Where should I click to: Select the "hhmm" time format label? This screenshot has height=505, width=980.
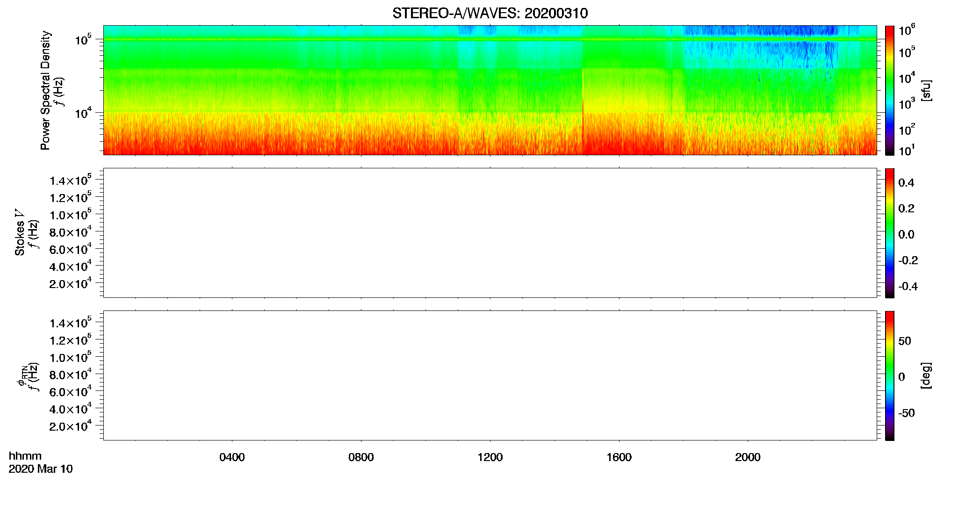25,456
